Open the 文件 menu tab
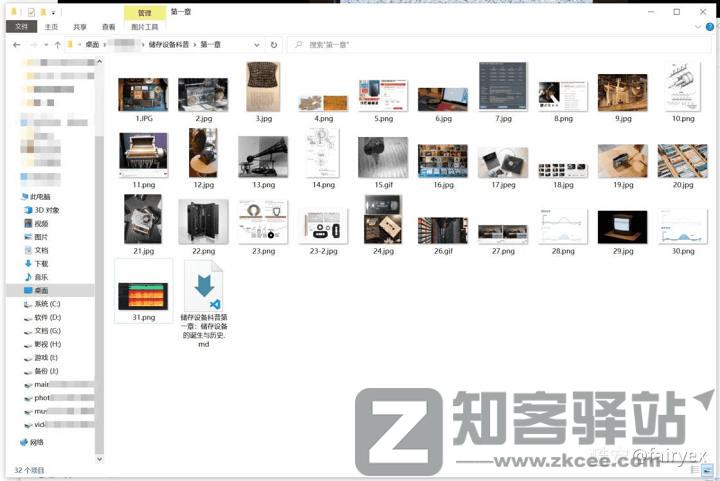The height and width of the screenshot is (481, 720). 21,27
